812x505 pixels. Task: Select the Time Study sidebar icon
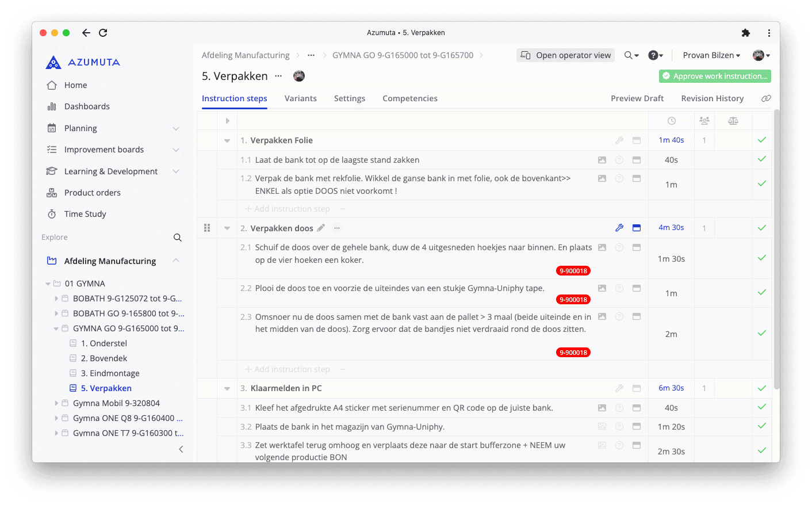(x=52, y=213)
